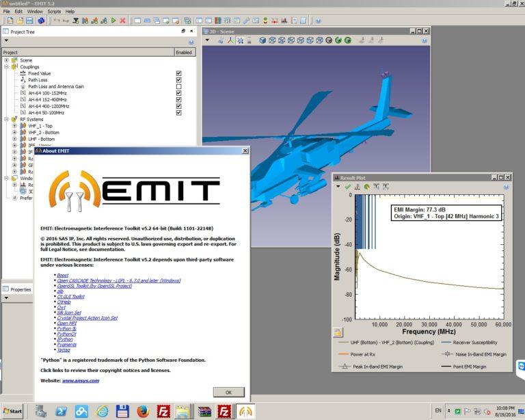525x420 pixels.
Task: Click the help icon in Project Tree panel
Action: [x=191, y=42]
